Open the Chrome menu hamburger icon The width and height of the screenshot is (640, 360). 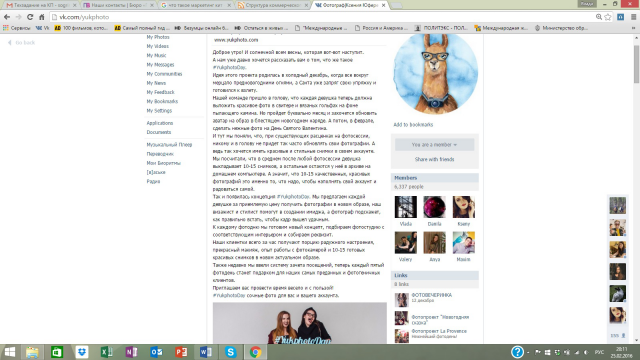pyautogui.click(x=633, y=17)
